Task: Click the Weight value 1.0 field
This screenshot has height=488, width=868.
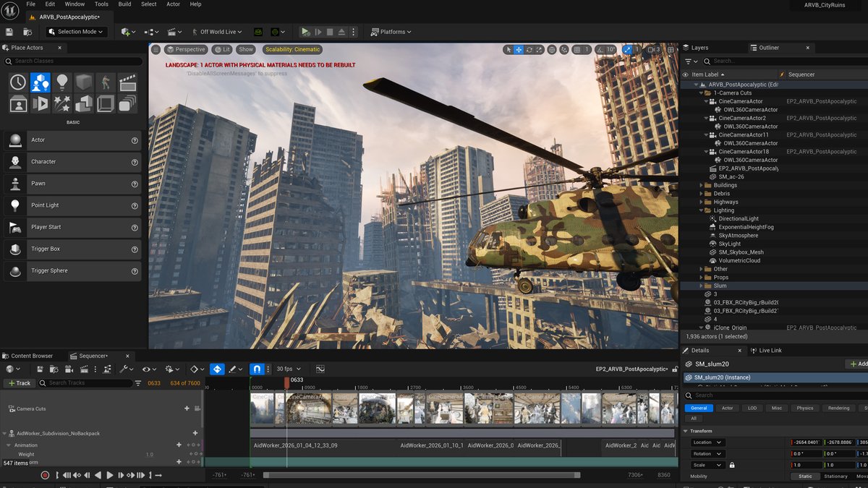Action: pos(150,455)
